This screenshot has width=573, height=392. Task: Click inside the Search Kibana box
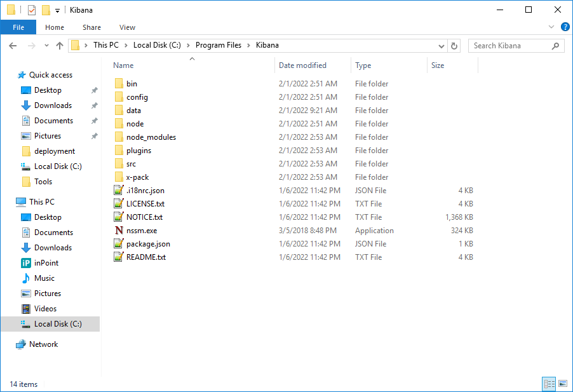point(508,45)
